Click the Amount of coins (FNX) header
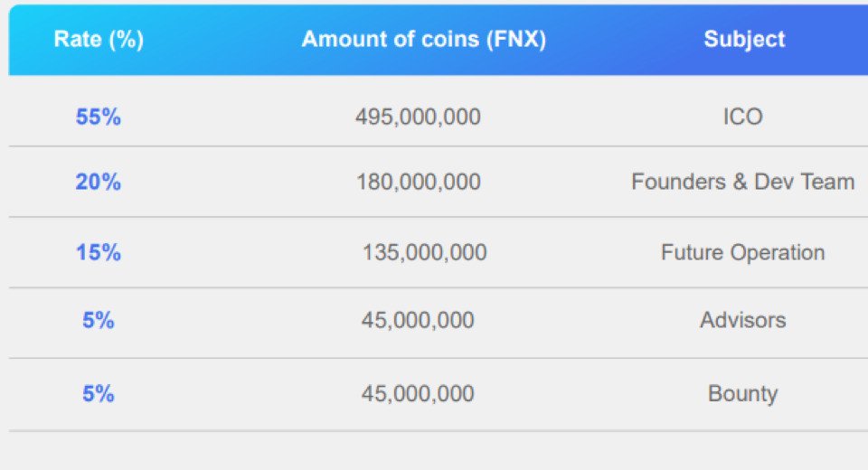This screenshot has height=470, width=868. (423, 39)
